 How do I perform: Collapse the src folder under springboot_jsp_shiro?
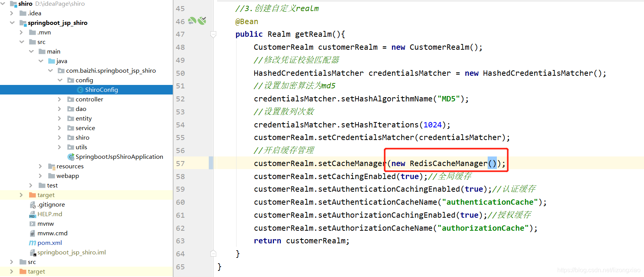point(22,42)
